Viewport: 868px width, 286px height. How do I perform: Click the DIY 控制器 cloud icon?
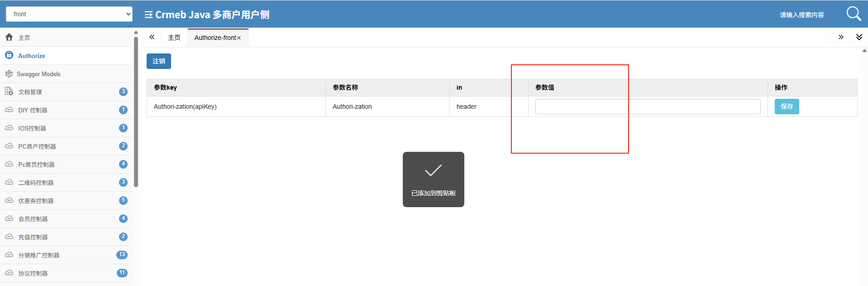[x=9, y=110]
